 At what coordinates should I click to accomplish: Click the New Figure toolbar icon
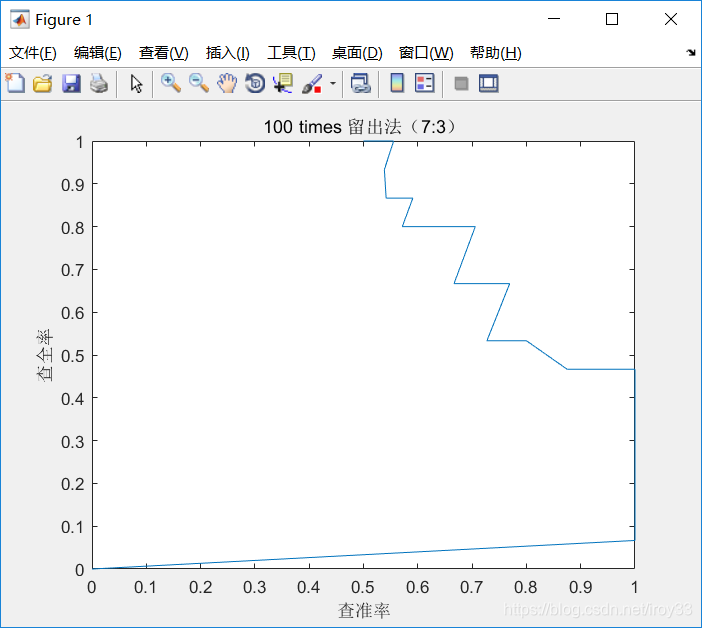pyautogui.click(x=15, y=84)
